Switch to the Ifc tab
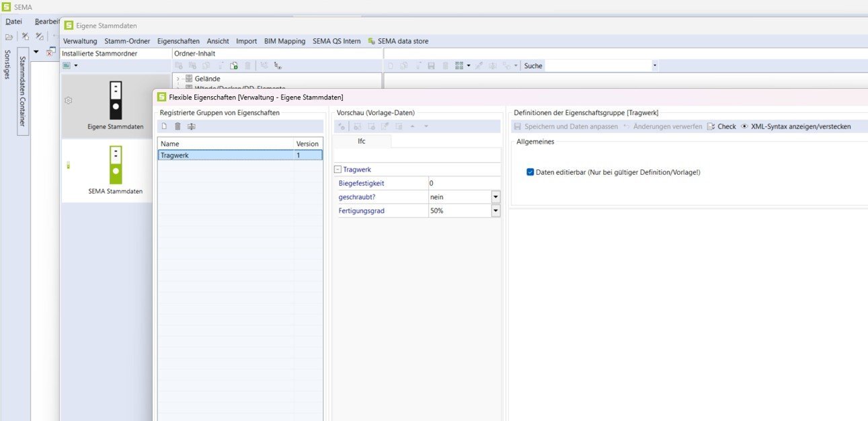The height and width of the screenshot is (421, 868). (x=361, y=141)
